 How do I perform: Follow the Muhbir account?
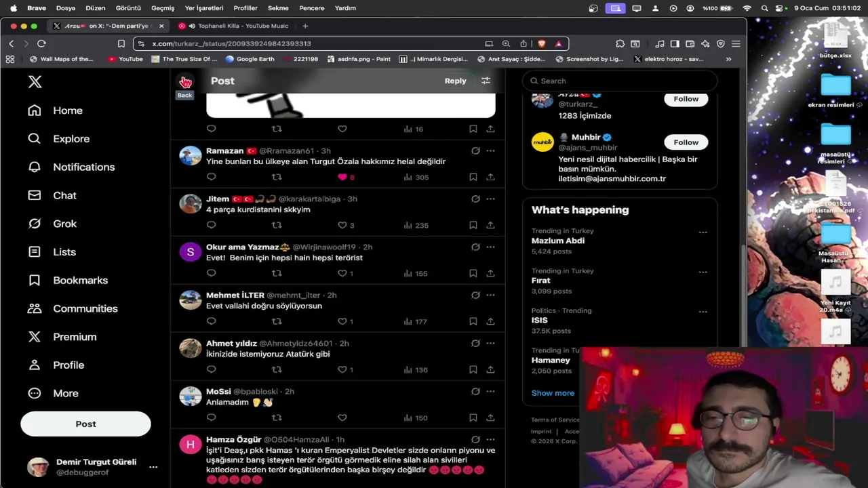pos(686,142)
